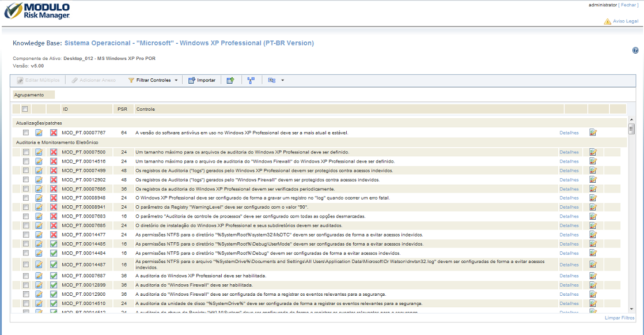The image size is (644, 335).
Task: Click the Limpar Filtros link
Action: click(x=619, y=318)
